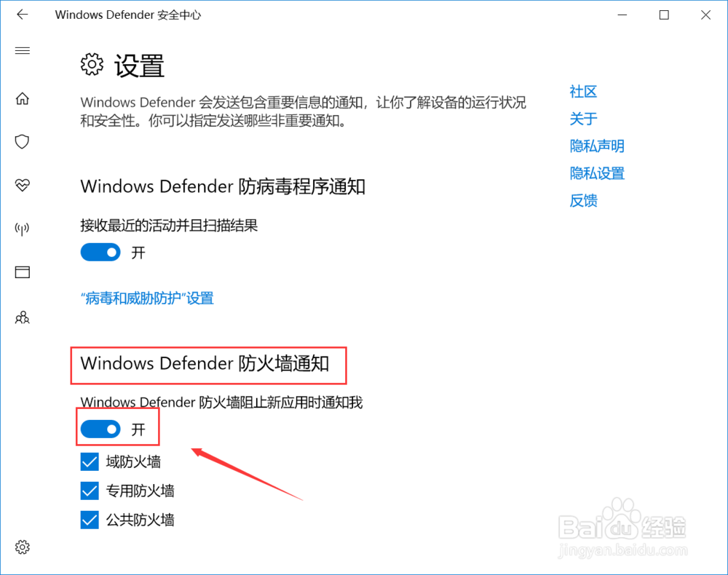Go back using the back arrow

[23, 15]
